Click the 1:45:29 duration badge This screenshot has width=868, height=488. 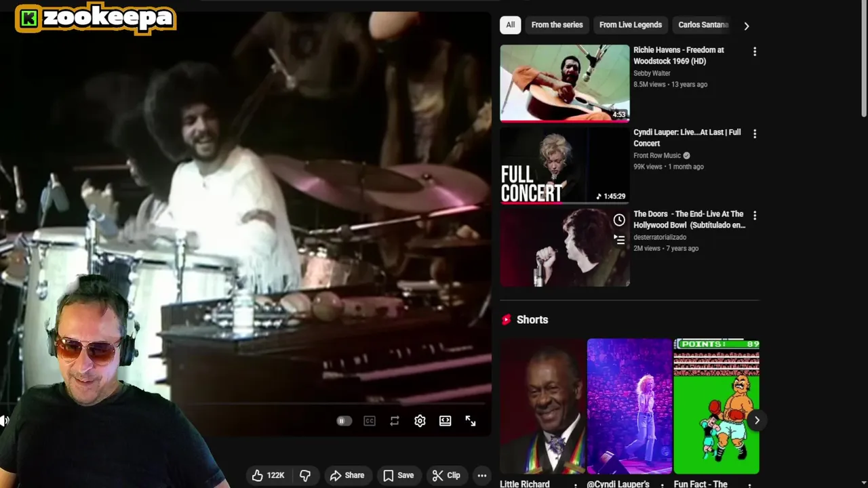click(x=611, y=197)
